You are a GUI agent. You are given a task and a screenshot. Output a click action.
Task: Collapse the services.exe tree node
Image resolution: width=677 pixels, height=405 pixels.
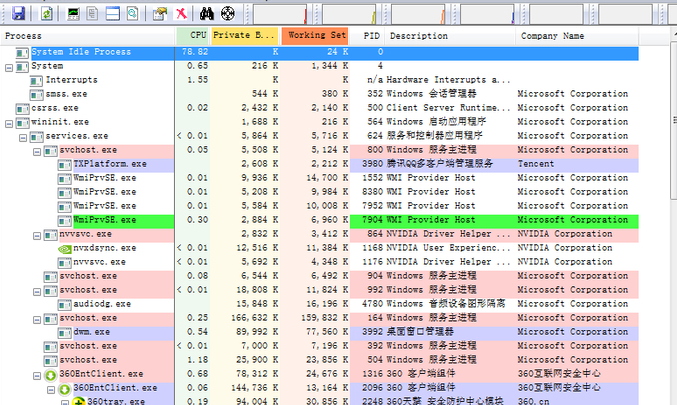[23, 136]
